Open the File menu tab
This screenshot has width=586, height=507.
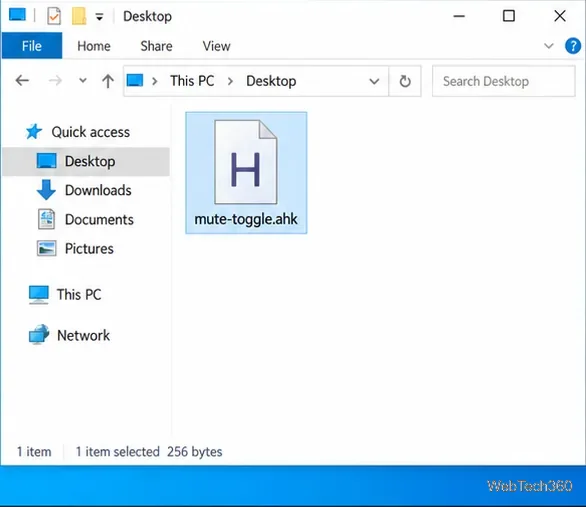[32, 46]
